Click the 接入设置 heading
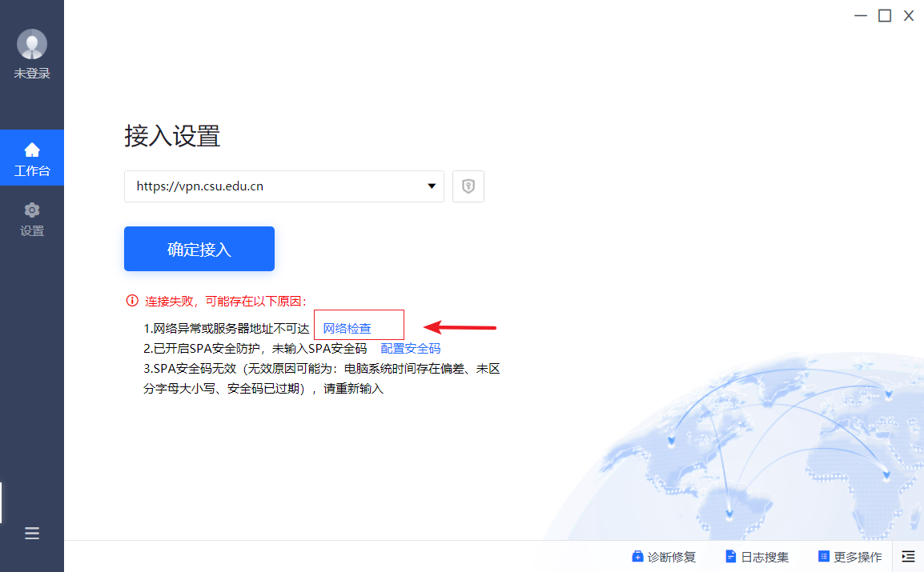The width and height of the screenshot is (924, 572). coord(172,136)
